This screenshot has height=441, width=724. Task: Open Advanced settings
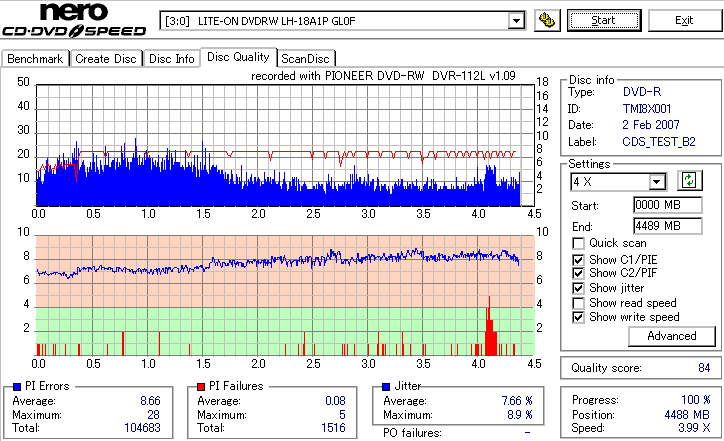pos(671,336)
